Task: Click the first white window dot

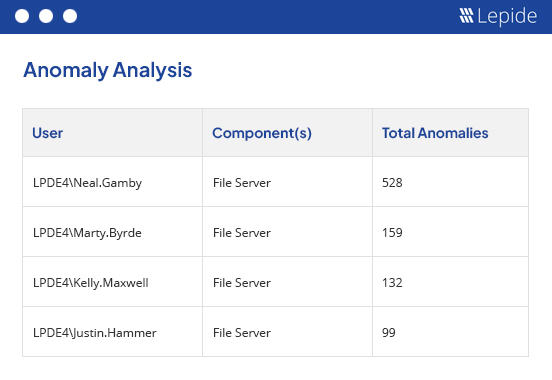Action: click(22, 16)
